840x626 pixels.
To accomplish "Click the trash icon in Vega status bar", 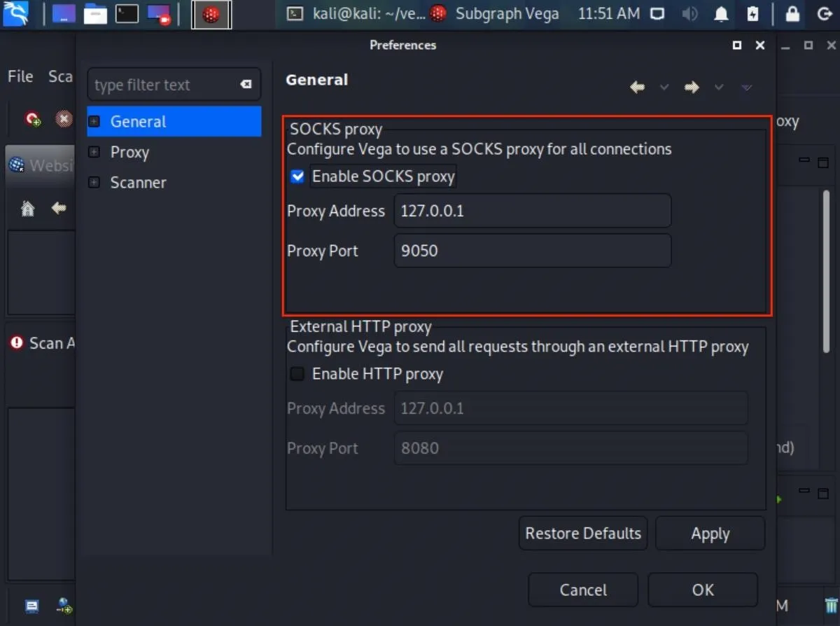I will click(x=830, y=606).
